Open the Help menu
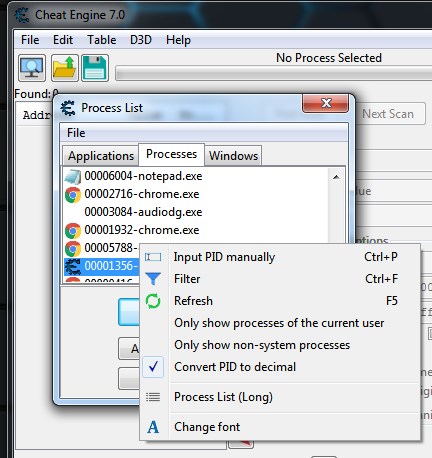Viewport: 432px width, 458px height. [x=178, y=40]
